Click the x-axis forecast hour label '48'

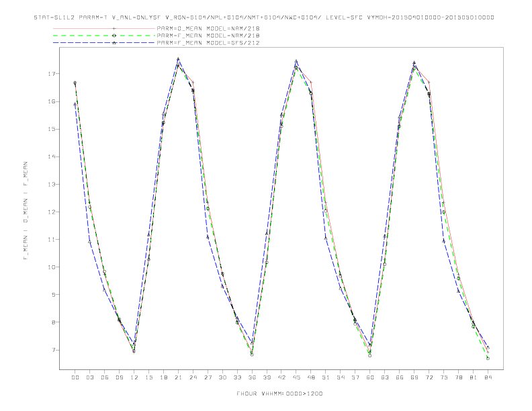click(x=311, y=377)
